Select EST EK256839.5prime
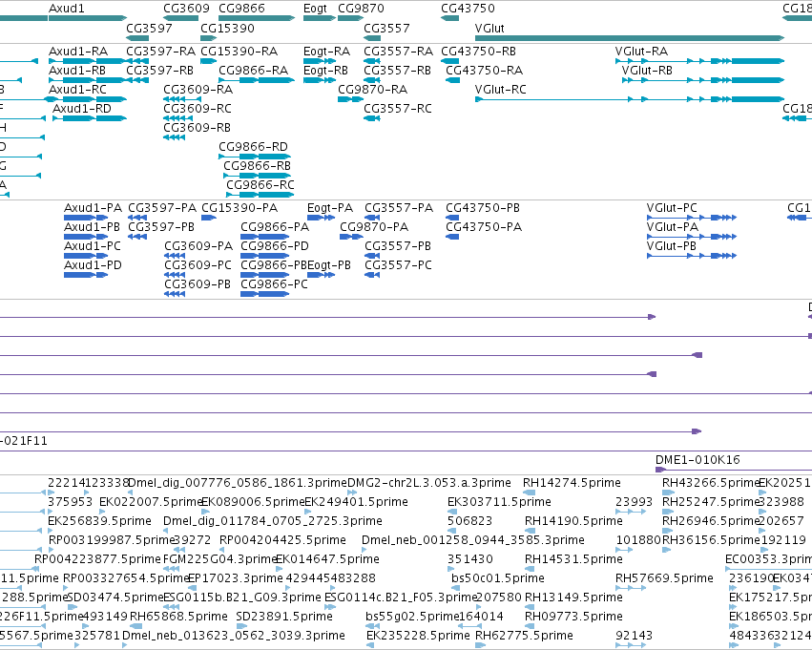 [x=99, y=521]
